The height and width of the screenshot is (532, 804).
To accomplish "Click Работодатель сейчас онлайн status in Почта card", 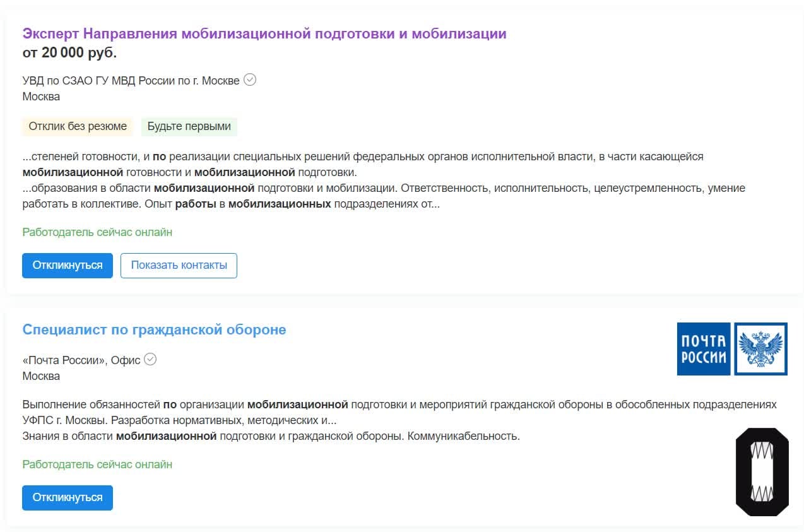I will [97, 464].
